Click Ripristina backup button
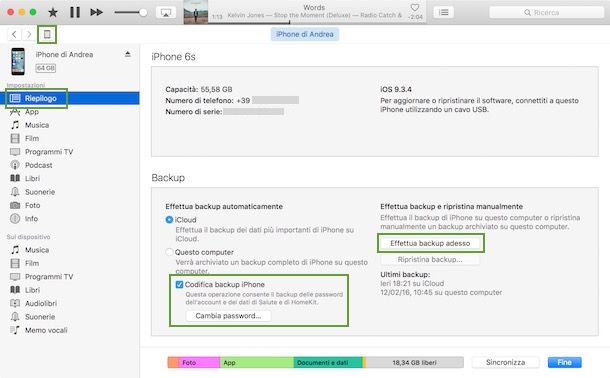 (x=430, y=259)
